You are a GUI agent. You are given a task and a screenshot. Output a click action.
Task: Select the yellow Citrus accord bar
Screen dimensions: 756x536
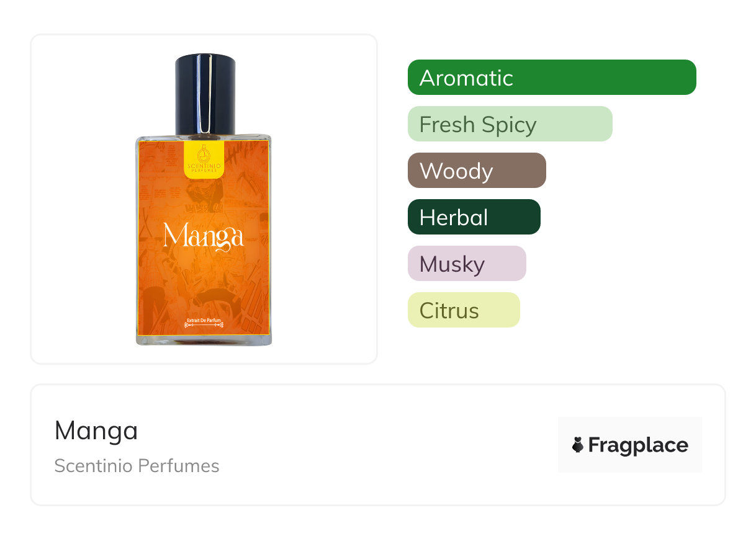coord(464,310)
